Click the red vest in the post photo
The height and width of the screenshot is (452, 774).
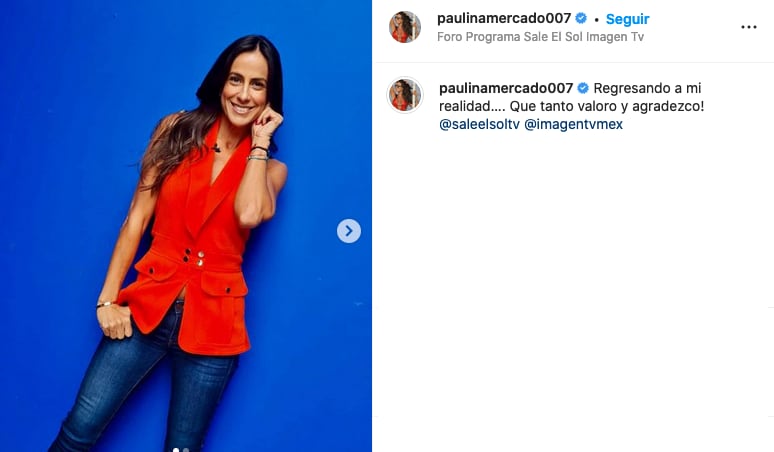pyautogui.click(x=195, y=247)
